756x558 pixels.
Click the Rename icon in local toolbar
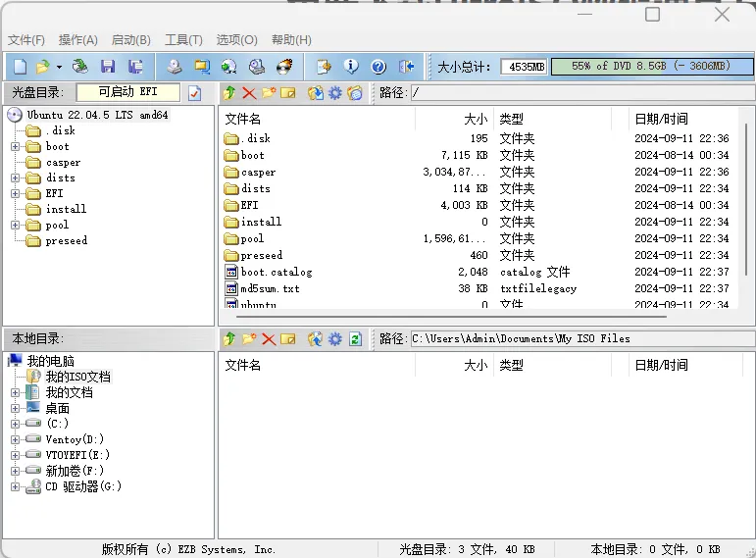[288, 339]
